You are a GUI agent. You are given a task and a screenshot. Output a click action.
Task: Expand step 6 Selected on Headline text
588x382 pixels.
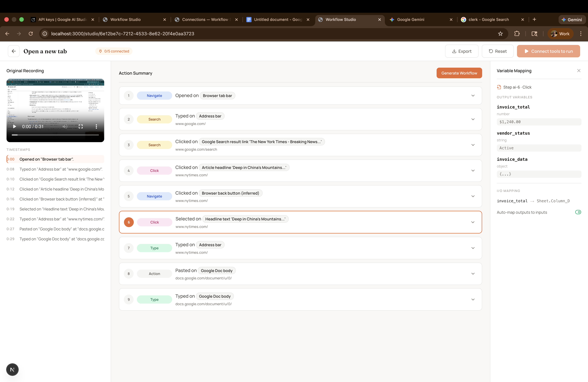click(473, 222)
